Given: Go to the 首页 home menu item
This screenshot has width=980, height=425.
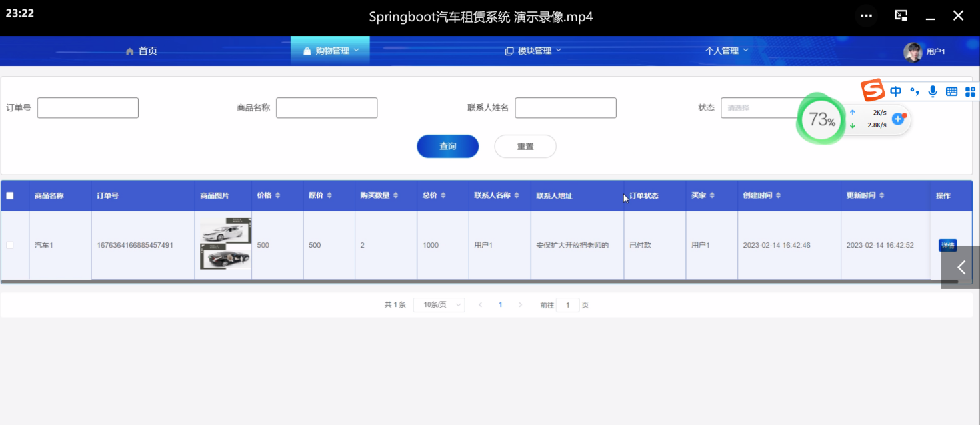Looking at the screenshot, I should click(x=141, y=51).
